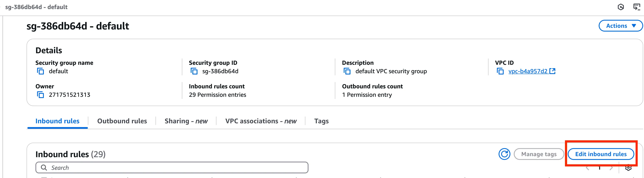Click the 'default' security group name value
Screen dimensions: 644x178
[x=59, y=71]
